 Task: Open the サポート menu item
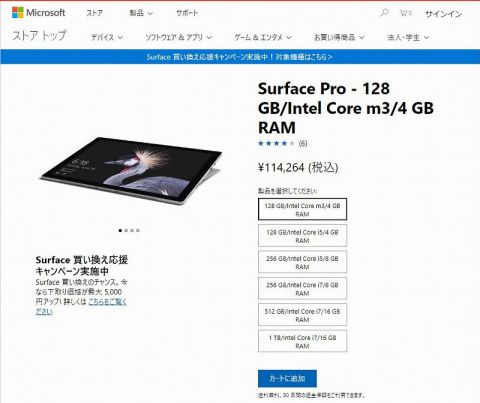[187, 13]
